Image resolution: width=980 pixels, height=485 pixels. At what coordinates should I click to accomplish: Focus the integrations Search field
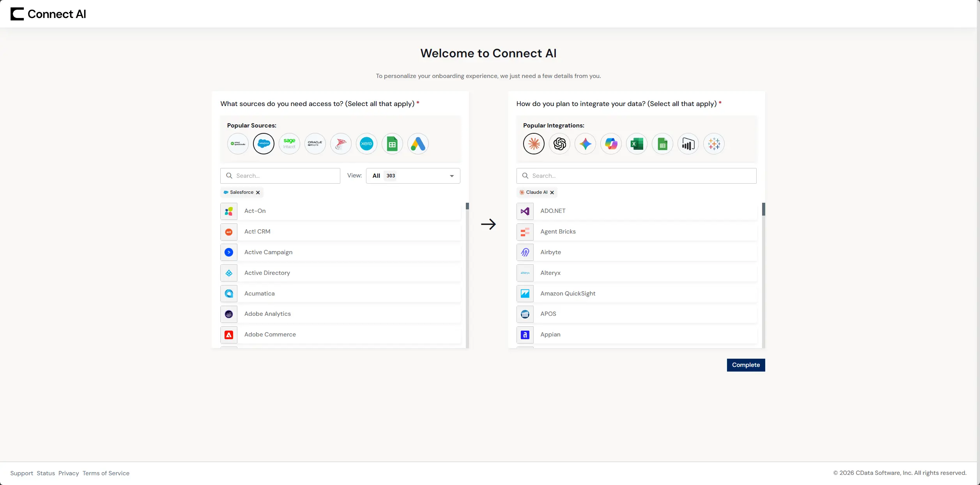[x=636, y=176]
